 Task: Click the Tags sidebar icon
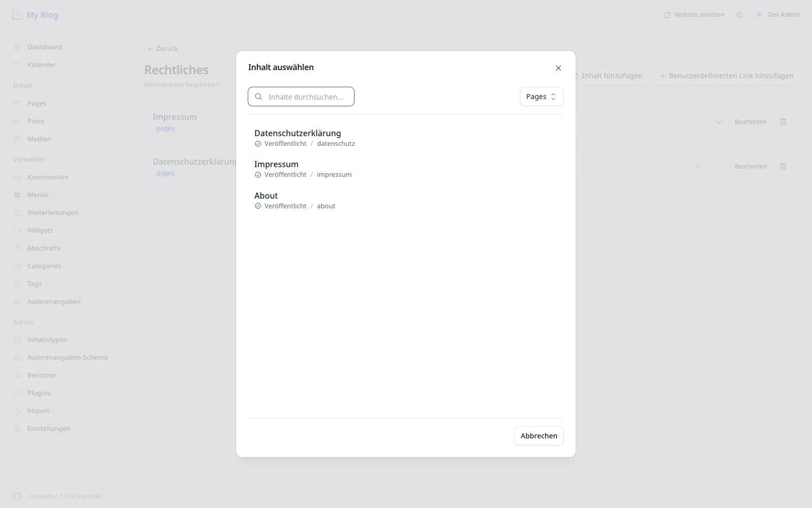[17, 283]
